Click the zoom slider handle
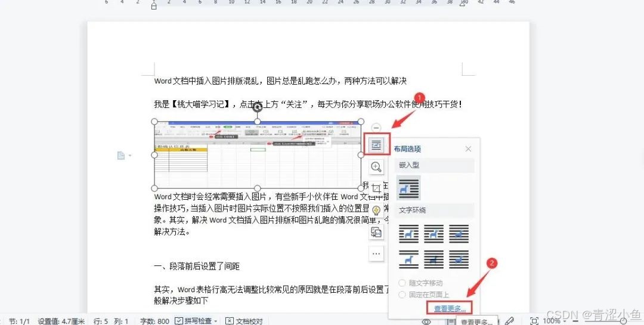This screenshot has height=325, width=644. (624, 321)
